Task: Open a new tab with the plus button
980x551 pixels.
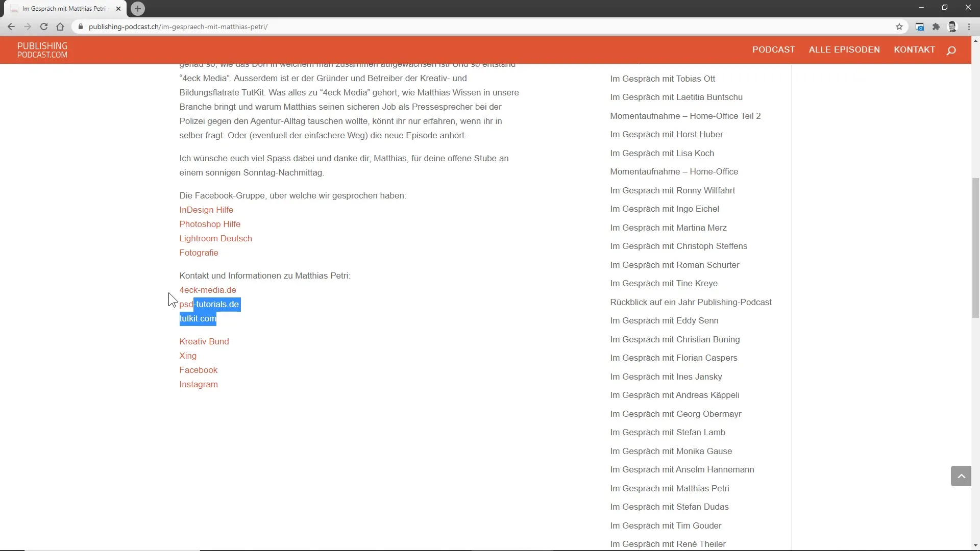Action: tap(138, 9)
